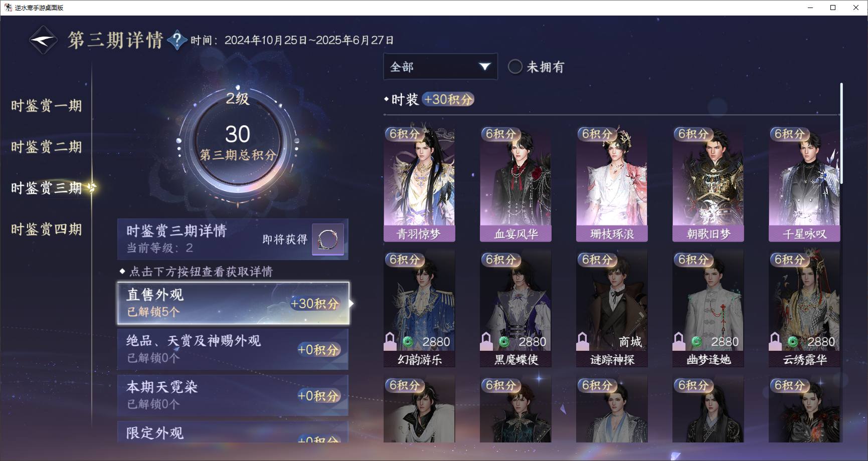Switch to 时鉴赏一期 tab
The height and width of the screenshot is (461, 868).
coord(46,106)
